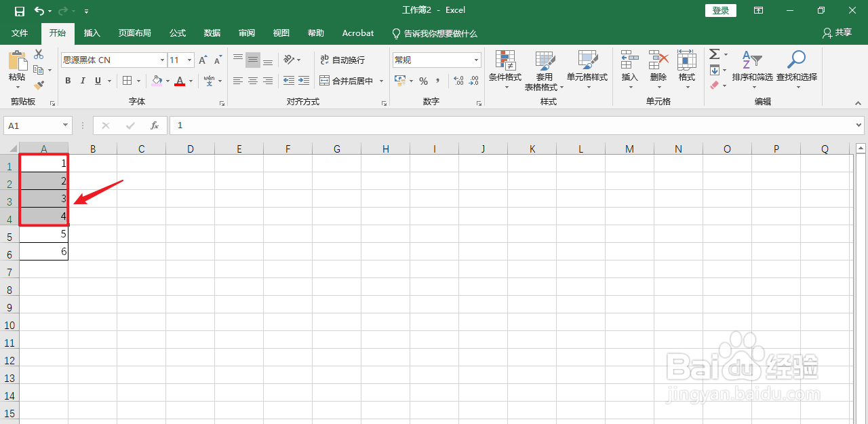The image size is (868, 424).
Task: Open 单元格样式 cell styles dropdown
Action: 587,70
